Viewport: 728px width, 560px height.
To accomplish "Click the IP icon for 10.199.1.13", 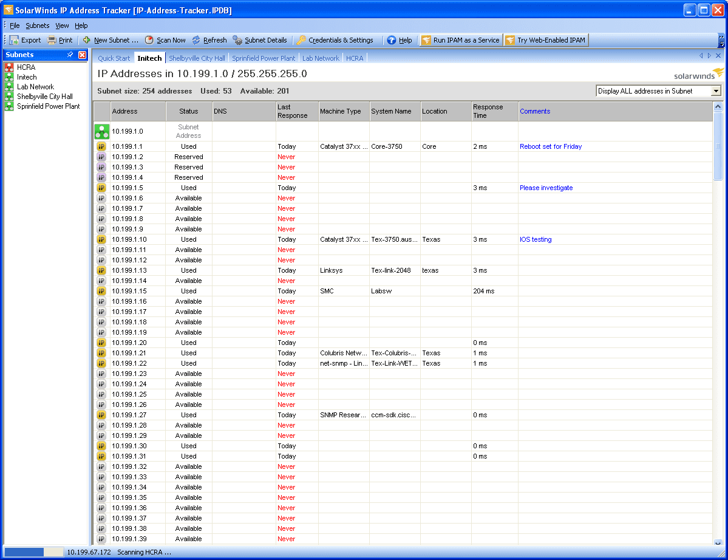I will coord(101,271).
